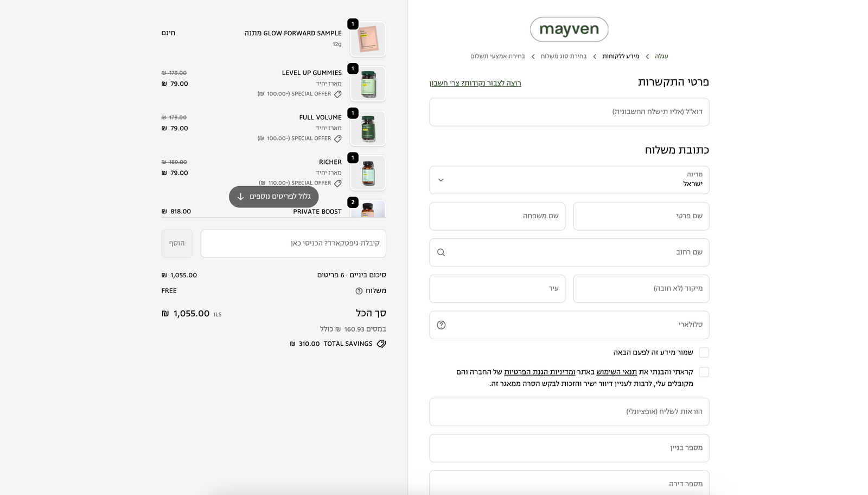Viewport: 868px width, 495px height.
Task: Click the כתובת משלוח section heading
Action: pyautogui.click(x=677, y=150)
